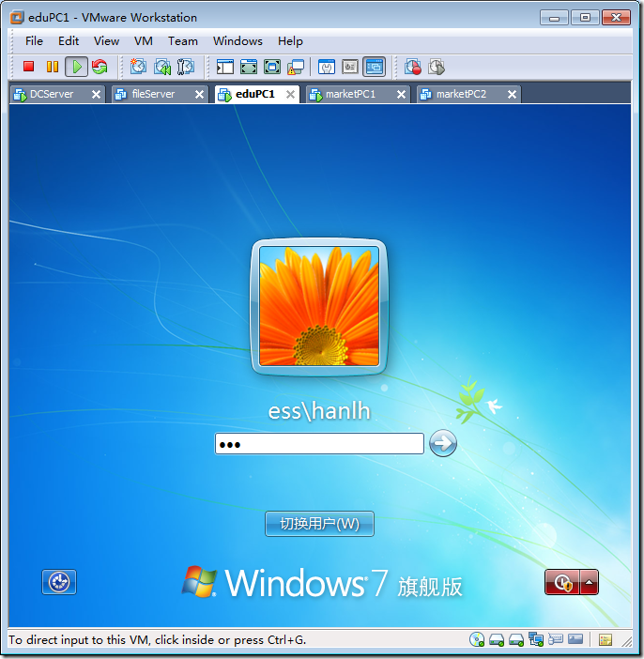Close the marketPC2 tab
Viewport: 644px width, 659px height.
coord(512,95)
